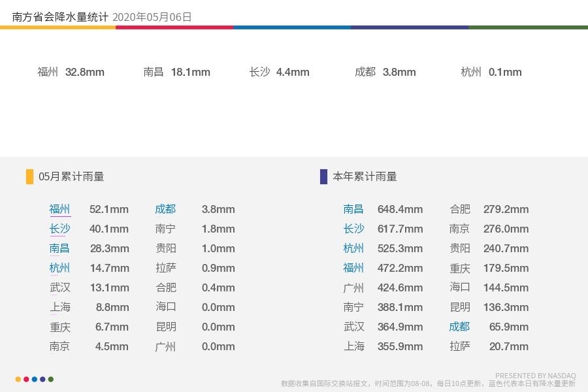Image resolution: width=588 pixels, height=392 pixels.
Task: Select the date 2020年05月06日
Action: pos(152,17)
